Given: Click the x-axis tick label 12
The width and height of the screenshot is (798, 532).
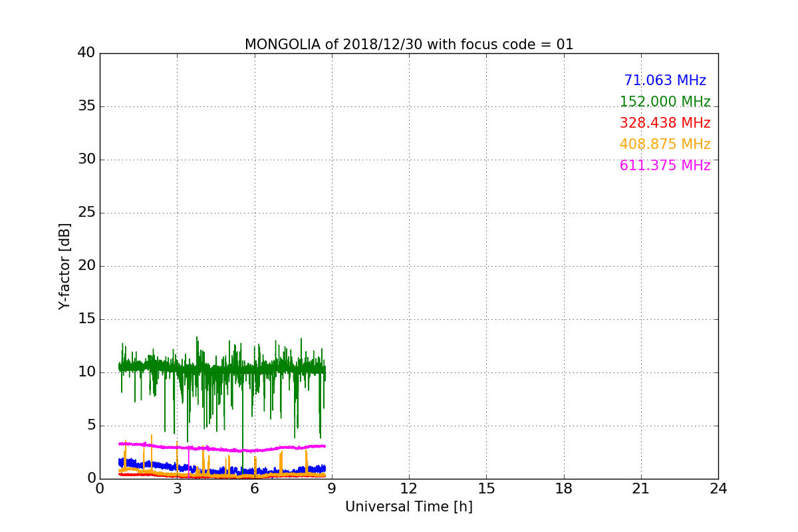Looking at the screenshot, I should (409, 489).
